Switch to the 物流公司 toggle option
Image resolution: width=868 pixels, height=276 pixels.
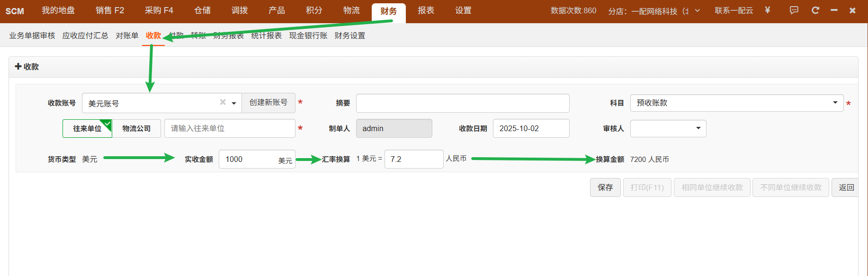click(x=136, y=128)
